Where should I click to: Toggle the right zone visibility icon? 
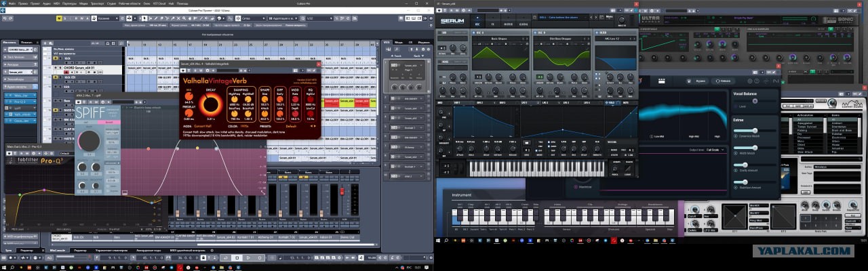tap(419, 18)
